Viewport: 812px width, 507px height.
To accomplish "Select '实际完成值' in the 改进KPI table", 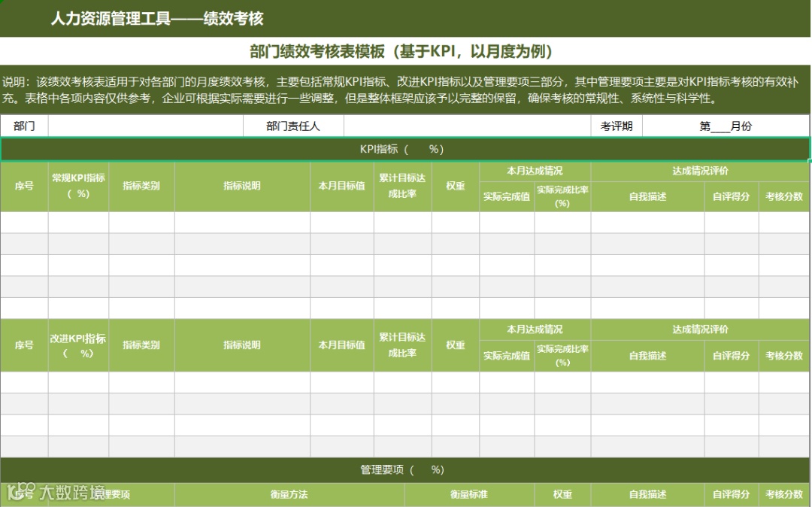I will coord(507,356).
